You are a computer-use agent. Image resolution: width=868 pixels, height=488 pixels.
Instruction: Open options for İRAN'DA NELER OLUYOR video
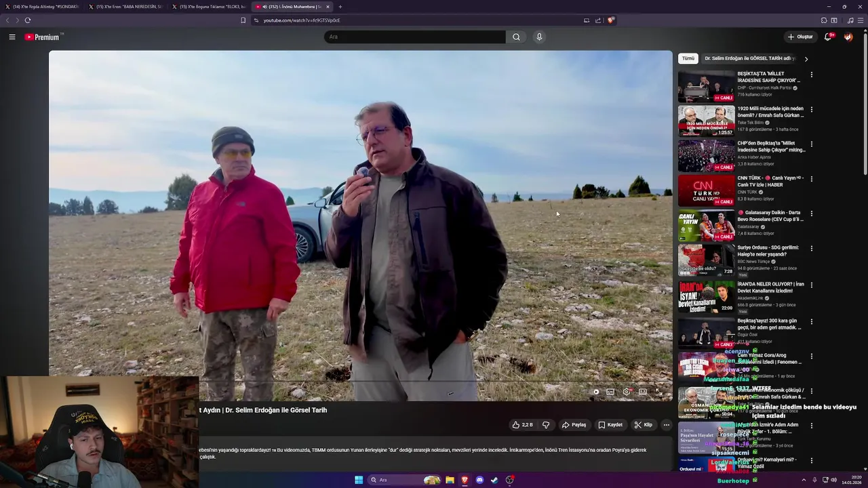812,285
